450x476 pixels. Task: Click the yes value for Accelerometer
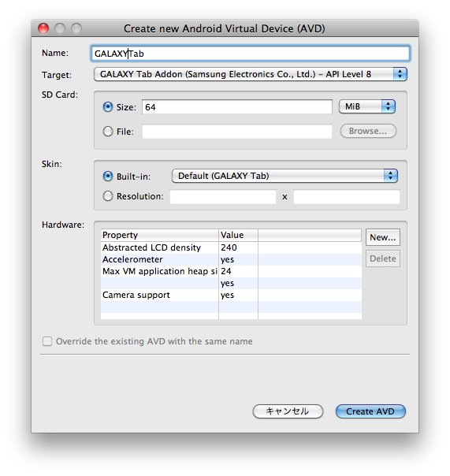coord(227,260)
